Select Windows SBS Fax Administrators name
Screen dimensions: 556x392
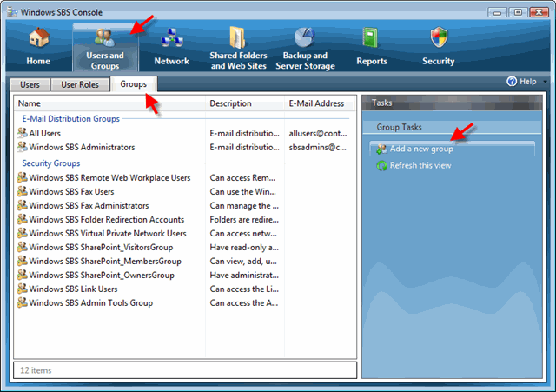coord(89,205)
